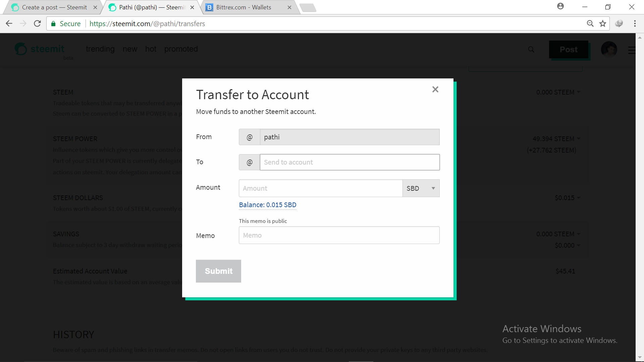The height and width of the screenshot is (362, 644).
Task: Open the Chrome profile icon
Action: [560, 6]
